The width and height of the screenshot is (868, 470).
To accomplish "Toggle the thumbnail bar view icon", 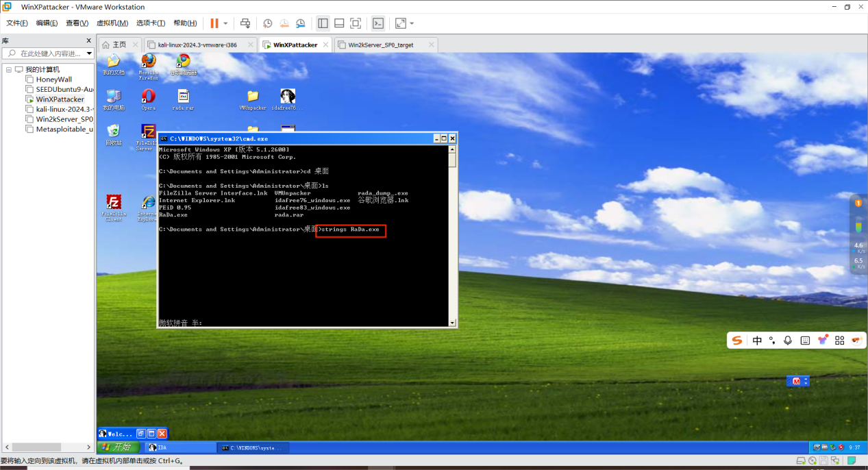I will click(x=339, y=23).
